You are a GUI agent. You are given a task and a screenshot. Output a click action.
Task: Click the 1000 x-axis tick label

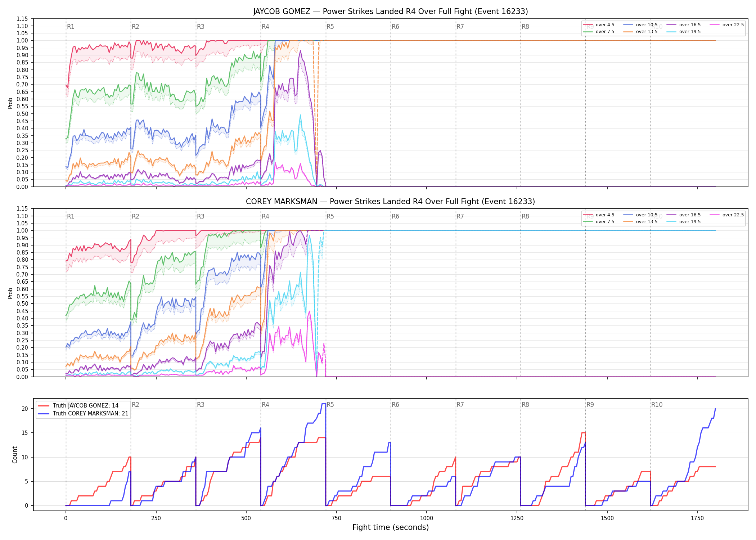point(427,518)
